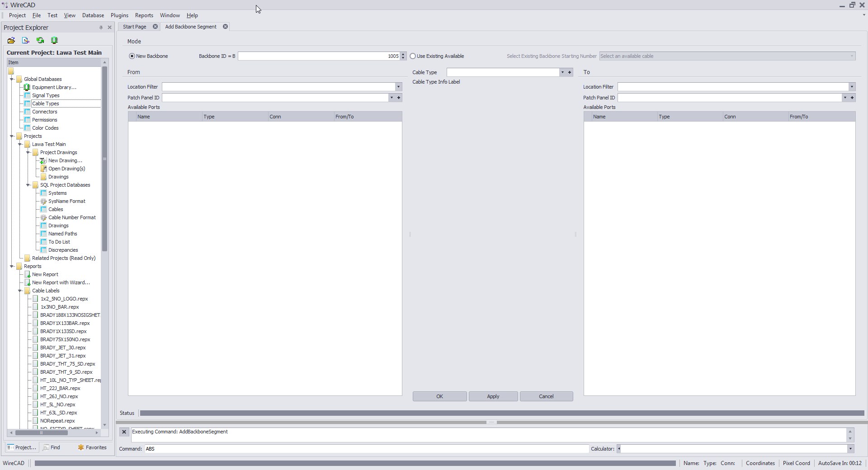Click the new drawing document toolbar icon
This screenshot has height=470, width=868.
[x=26, y=41]
